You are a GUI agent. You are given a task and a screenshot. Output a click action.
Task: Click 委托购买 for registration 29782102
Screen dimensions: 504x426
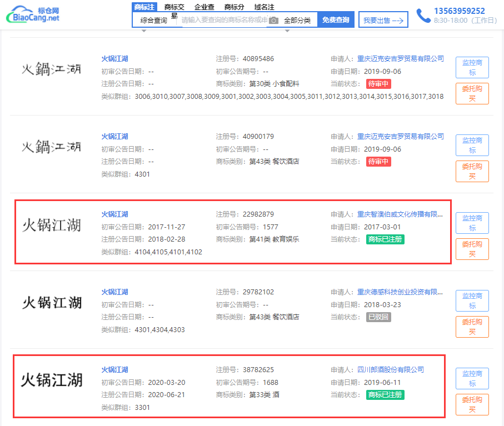click(472, 327)
